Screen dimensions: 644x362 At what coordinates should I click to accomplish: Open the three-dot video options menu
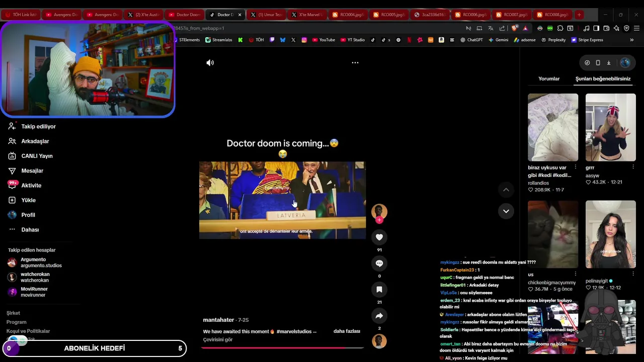point(355,63)
